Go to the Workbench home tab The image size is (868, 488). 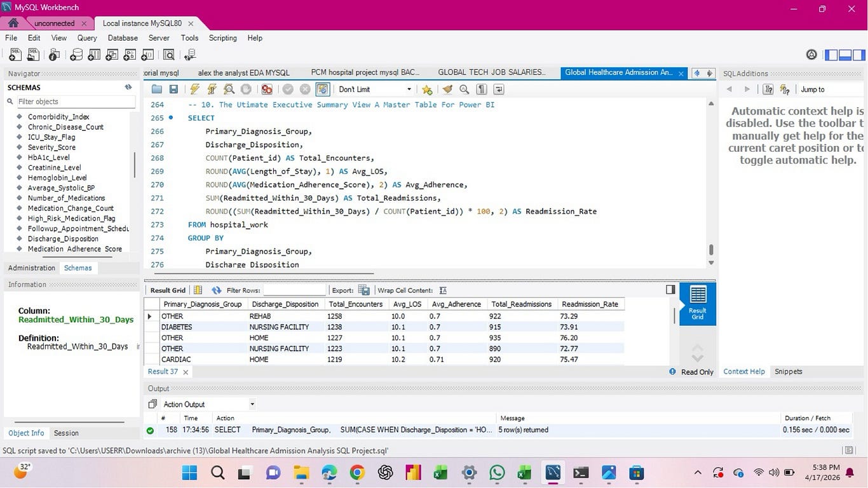(x=13, y=23)
